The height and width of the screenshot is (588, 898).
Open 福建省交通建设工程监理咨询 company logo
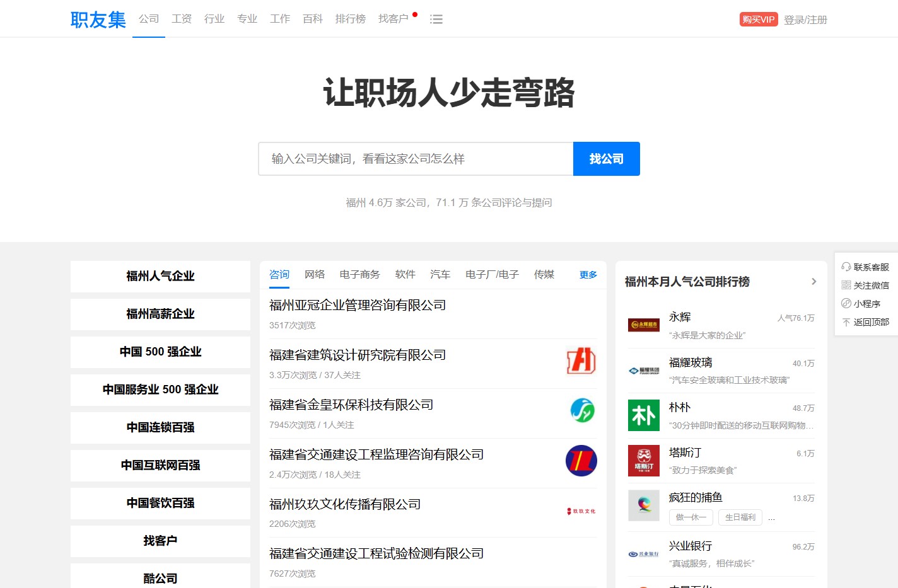[x=581, y=460]
